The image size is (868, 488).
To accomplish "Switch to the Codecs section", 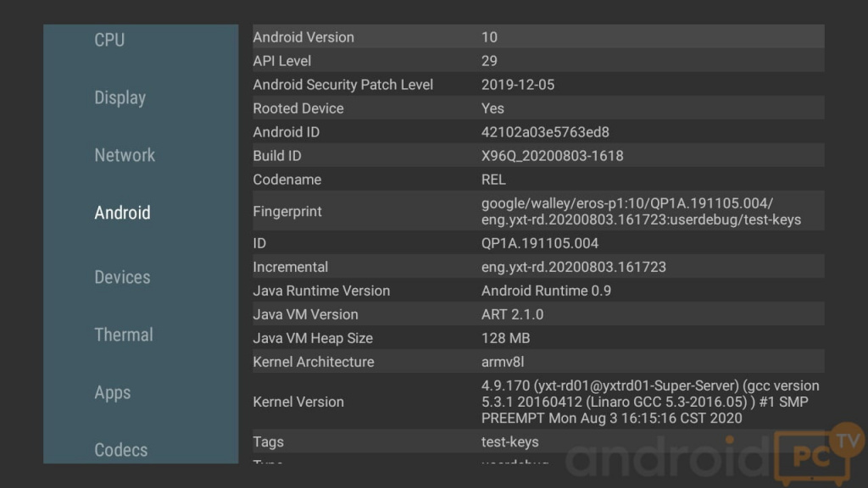I will click(120, 449).
